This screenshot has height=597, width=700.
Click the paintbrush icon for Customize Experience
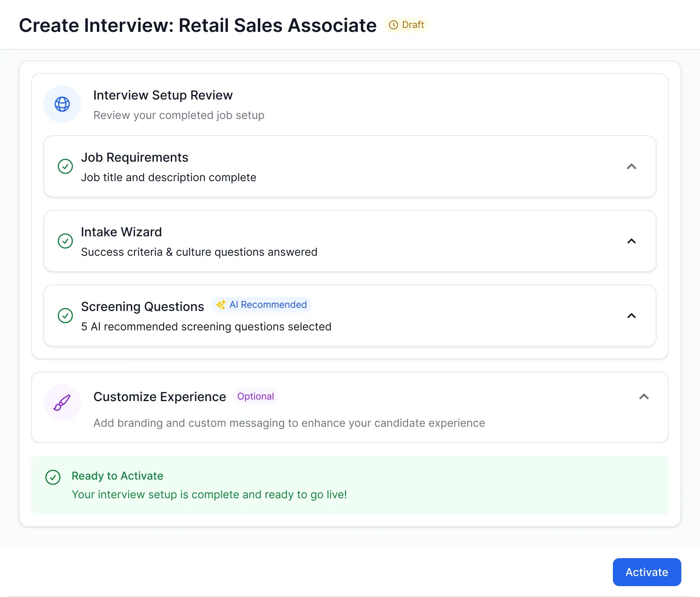point(62,403)
